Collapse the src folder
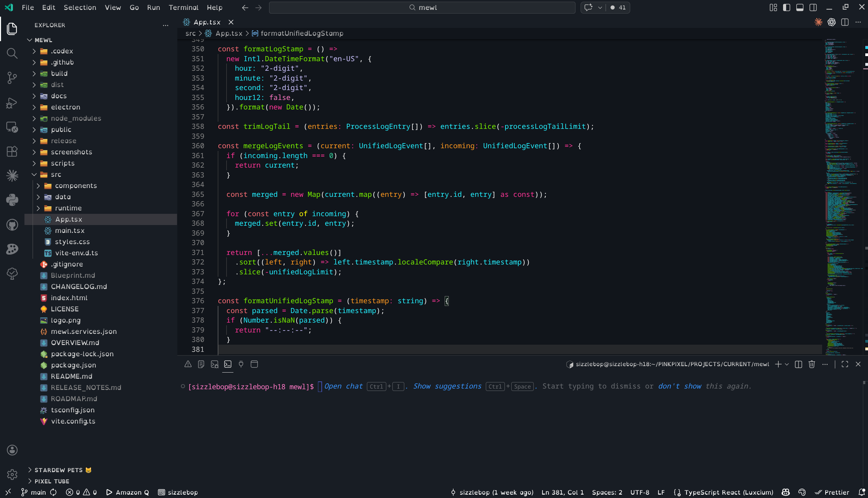Screen dimensions: 868x498 [56, 174]
